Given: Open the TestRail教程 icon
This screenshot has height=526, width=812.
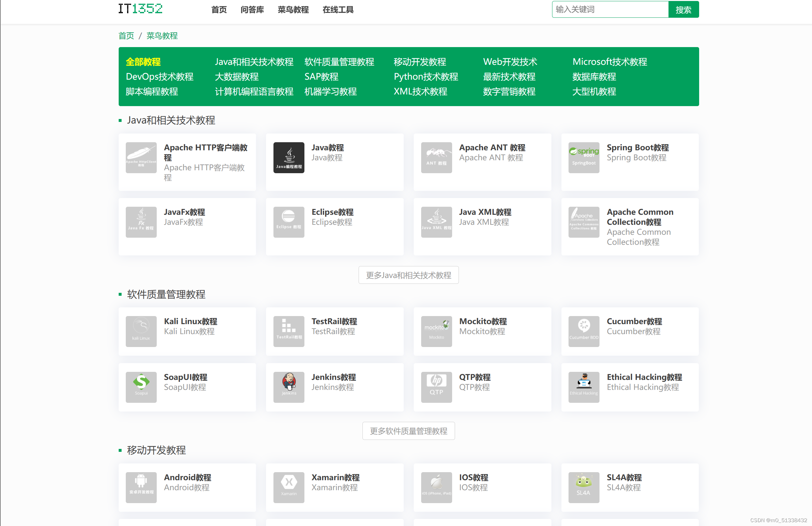Looking at the screenshot, I should [x=289, y=332].
